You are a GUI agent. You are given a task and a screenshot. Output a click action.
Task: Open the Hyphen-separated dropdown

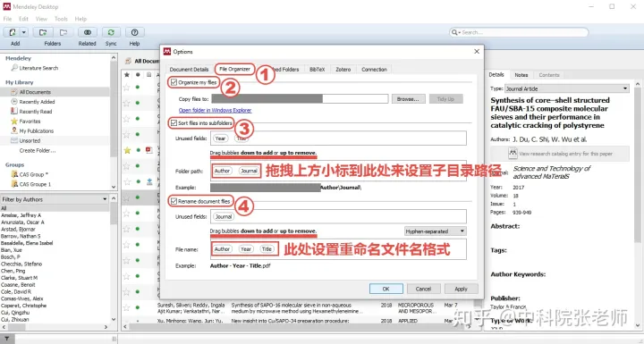click(x=436, y=231)
